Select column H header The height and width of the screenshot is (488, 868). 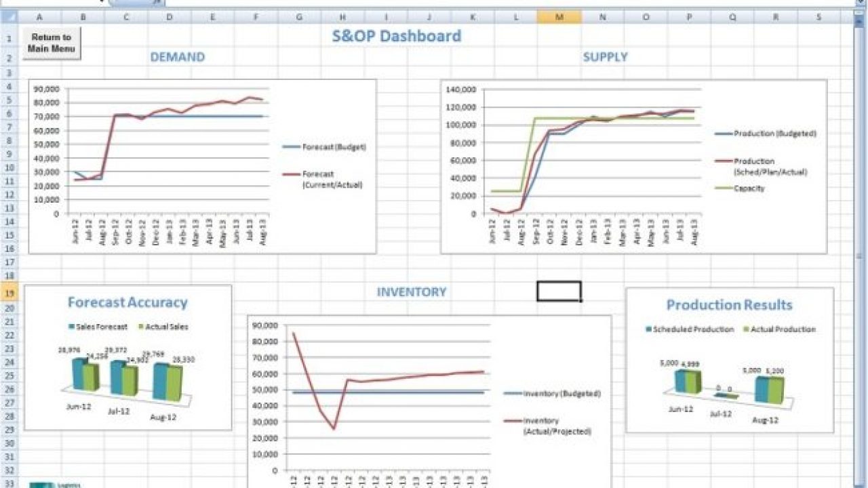click(342, 17)
